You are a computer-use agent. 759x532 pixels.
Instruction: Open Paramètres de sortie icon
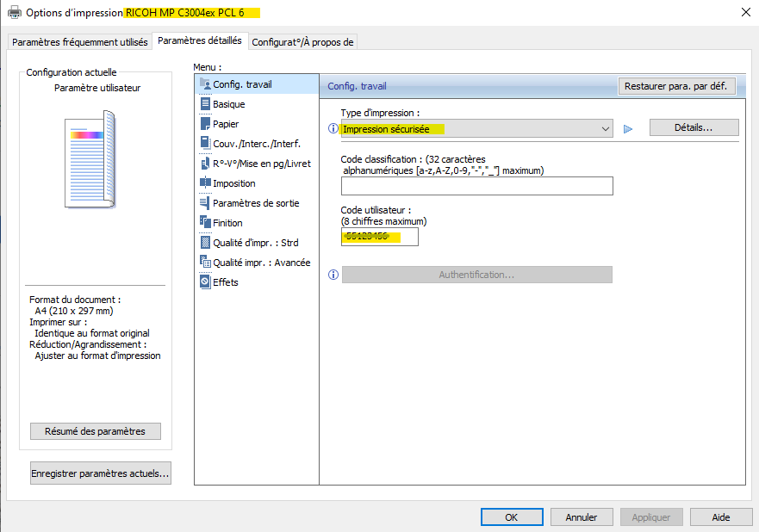pos(205,203)
